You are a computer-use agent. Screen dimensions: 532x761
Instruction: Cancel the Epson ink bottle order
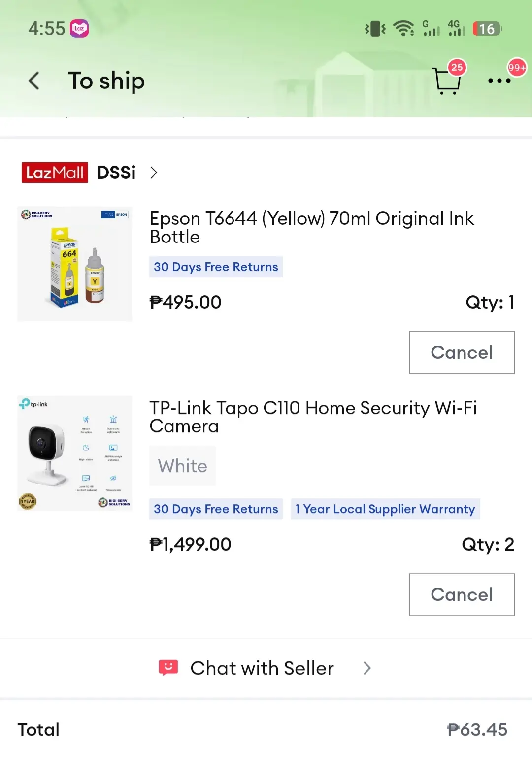(x=462, y=352)
